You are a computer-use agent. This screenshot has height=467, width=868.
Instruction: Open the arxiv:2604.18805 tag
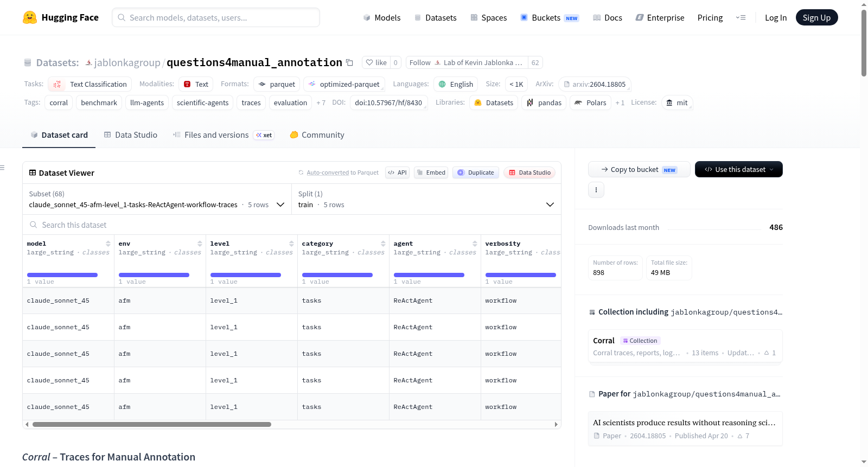(595, 85)
